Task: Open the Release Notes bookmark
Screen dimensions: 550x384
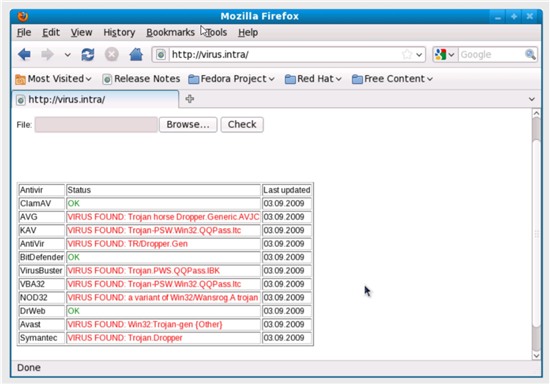Action: pyautogui.click(x=141, y=79)
